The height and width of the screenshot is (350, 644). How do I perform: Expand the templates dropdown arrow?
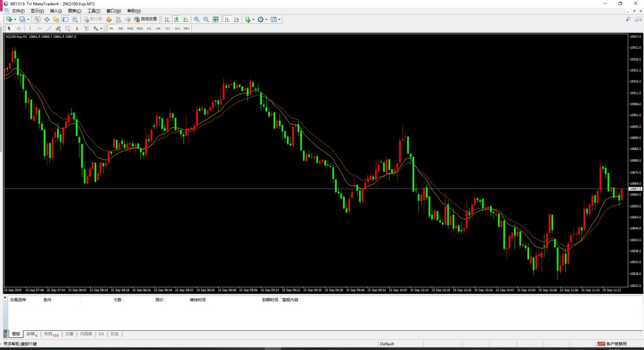pyautogui.click(x=279, y=19)
